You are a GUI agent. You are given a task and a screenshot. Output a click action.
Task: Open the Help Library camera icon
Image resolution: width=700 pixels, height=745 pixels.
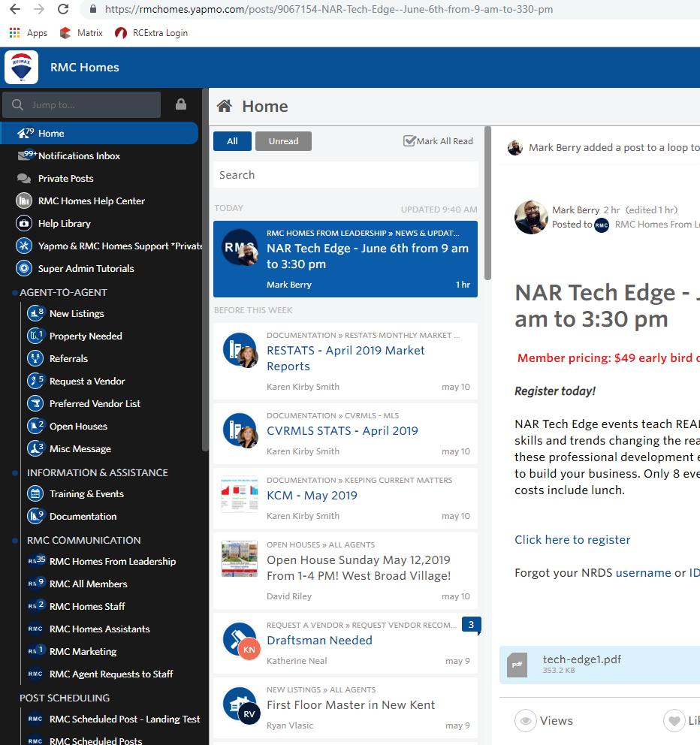[24, 223]
